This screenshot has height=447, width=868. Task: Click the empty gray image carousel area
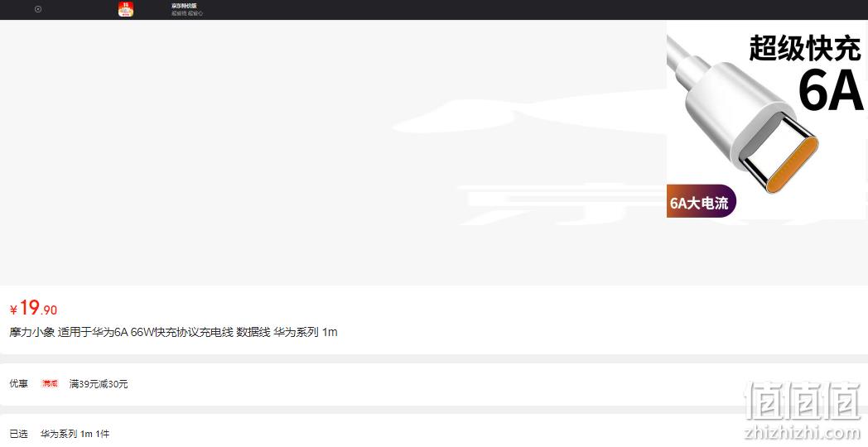333,152
